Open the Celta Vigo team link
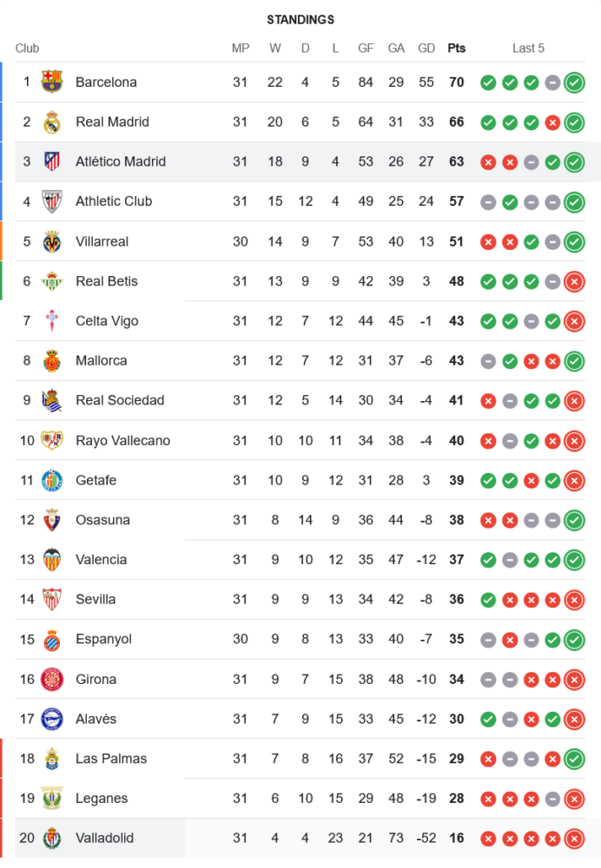 coord(107,321)
